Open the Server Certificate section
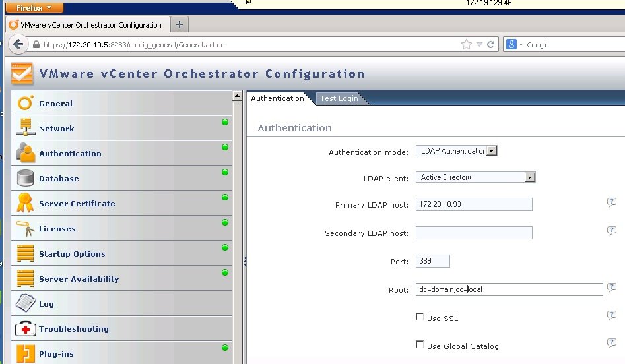 121,204
